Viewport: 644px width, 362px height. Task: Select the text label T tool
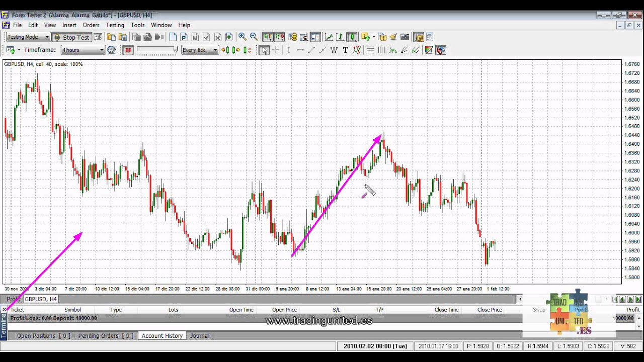[x=345, y=50]
